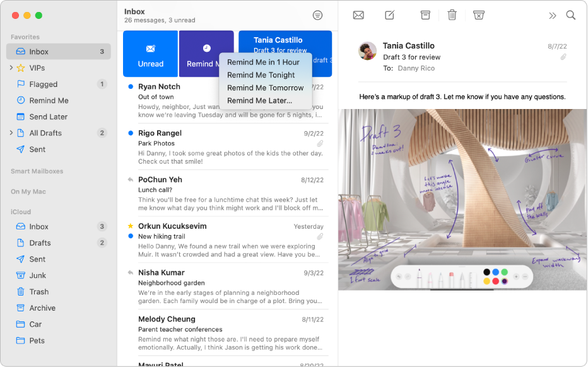This screenshot has height=368, width=588.
Task: Pick the red color swatch in Markup
Action: click(x=496, y=280)
